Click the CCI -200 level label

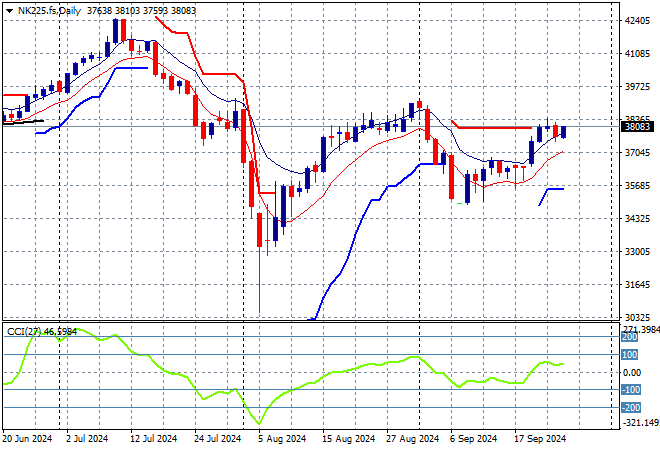click(x=631, y=407)
